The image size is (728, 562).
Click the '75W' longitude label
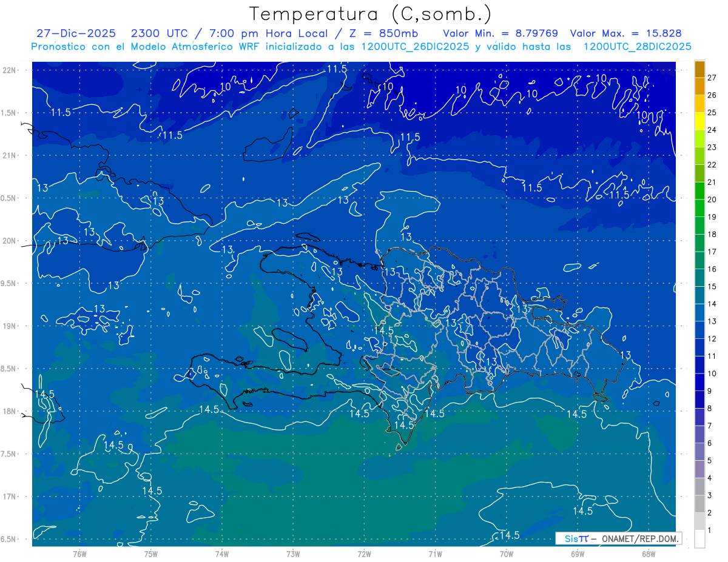(151, 554)
